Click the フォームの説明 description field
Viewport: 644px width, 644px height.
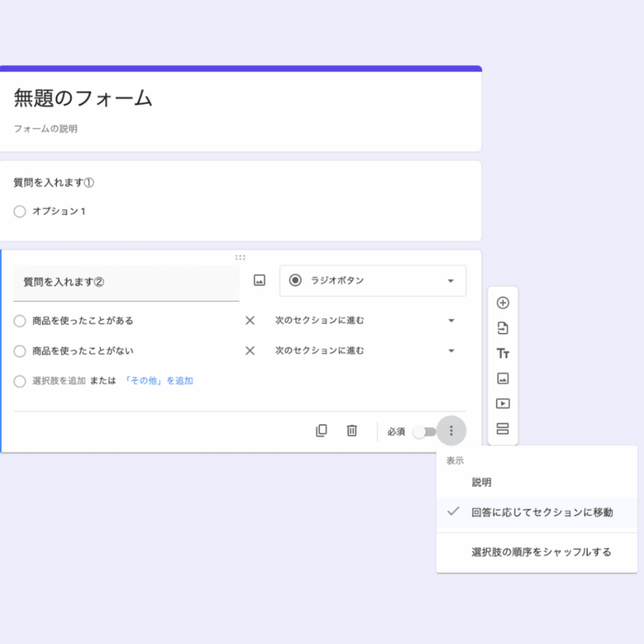45,129
